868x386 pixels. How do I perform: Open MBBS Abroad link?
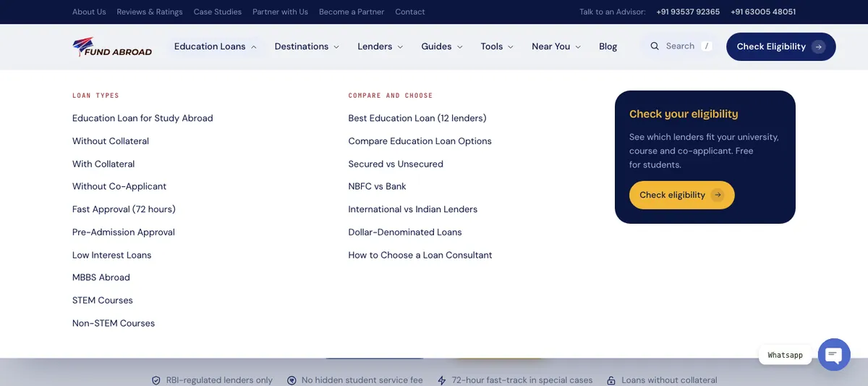pyautogui.click(x=101, y=277)
